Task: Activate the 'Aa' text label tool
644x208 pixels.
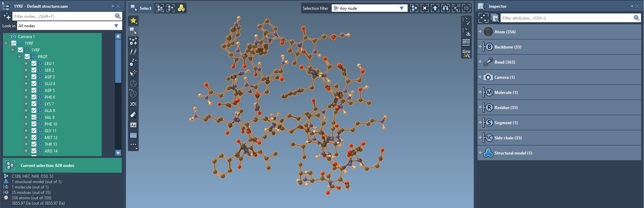Action: tap(133, 125)
